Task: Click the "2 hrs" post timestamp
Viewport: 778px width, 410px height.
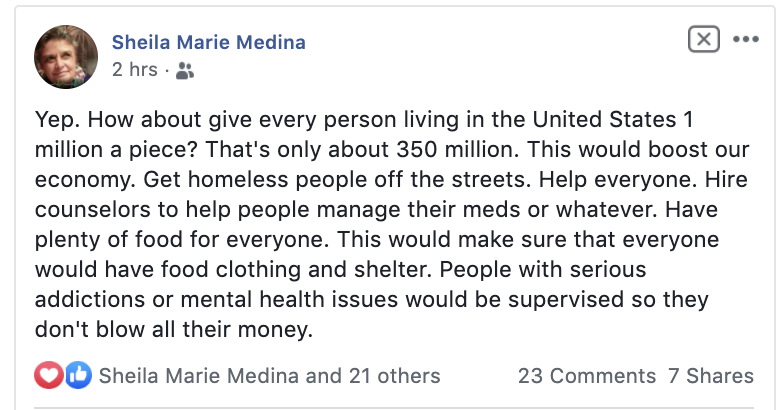Action: click(134, 71)
